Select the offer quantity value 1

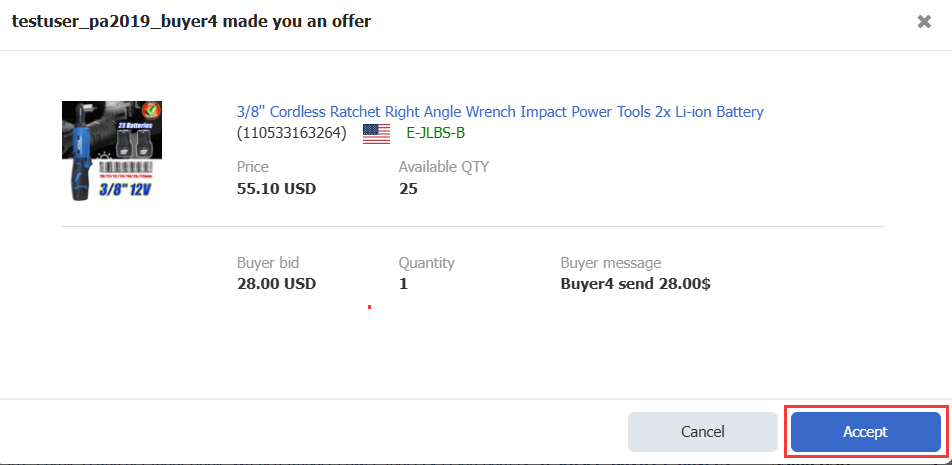tap(403, 284)
